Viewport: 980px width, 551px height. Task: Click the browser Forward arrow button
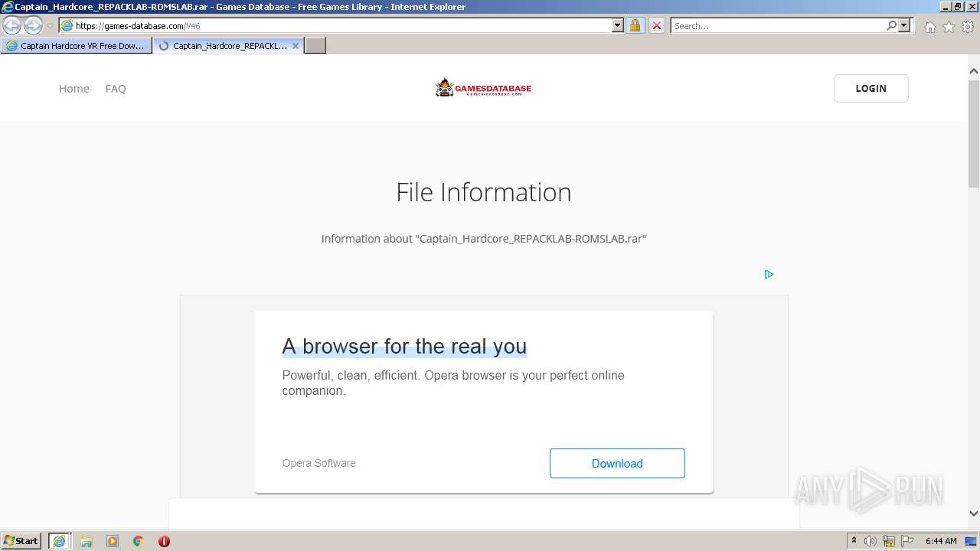tap(33, 26)
